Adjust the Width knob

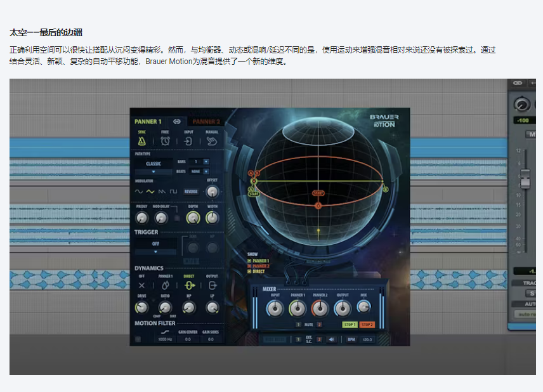(213, 218)
